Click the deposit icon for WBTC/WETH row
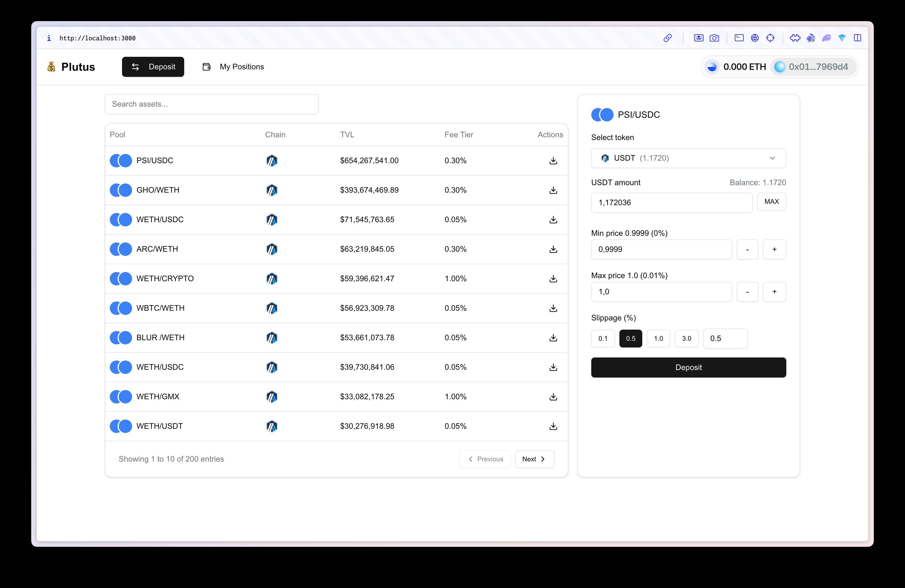 pos(553,308)
